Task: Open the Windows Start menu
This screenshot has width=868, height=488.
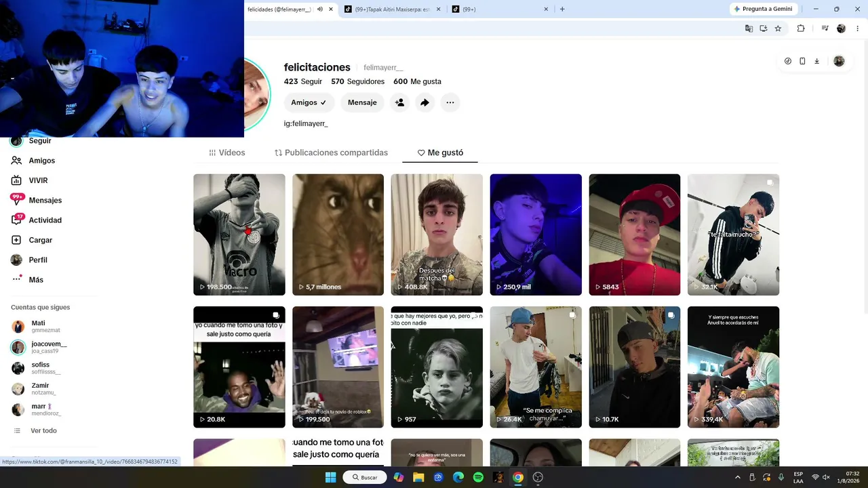Action: (x=330, y=477)
